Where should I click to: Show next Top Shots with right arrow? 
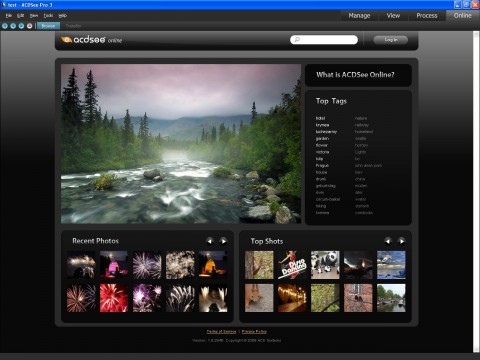coord(402,241)
